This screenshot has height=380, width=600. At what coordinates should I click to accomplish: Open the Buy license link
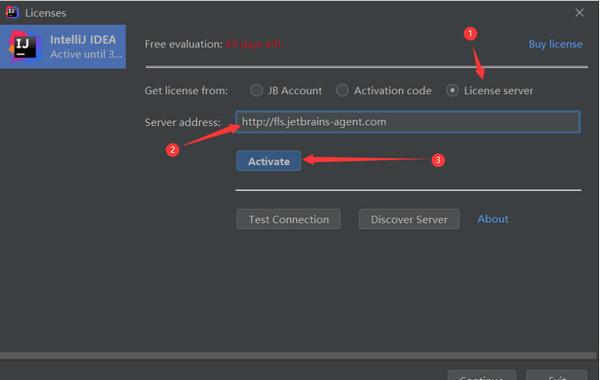(x=556, y=44)
